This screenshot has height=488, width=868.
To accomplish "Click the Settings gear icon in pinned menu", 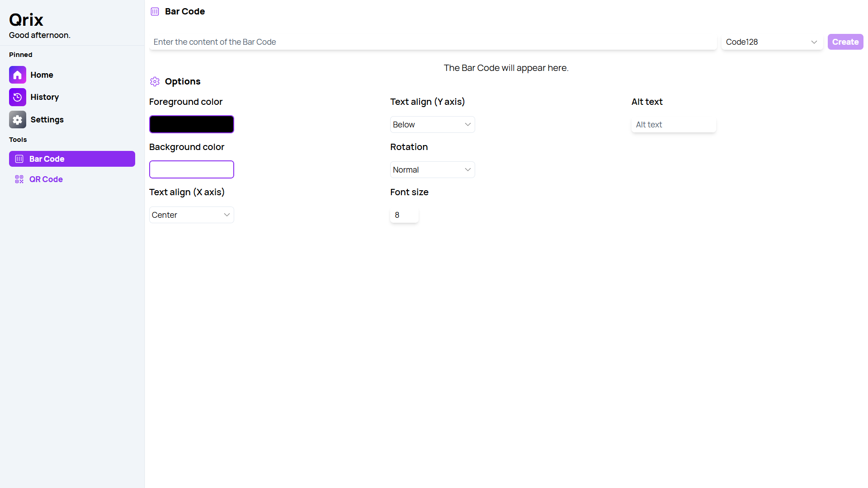I will tap(17, 119).
